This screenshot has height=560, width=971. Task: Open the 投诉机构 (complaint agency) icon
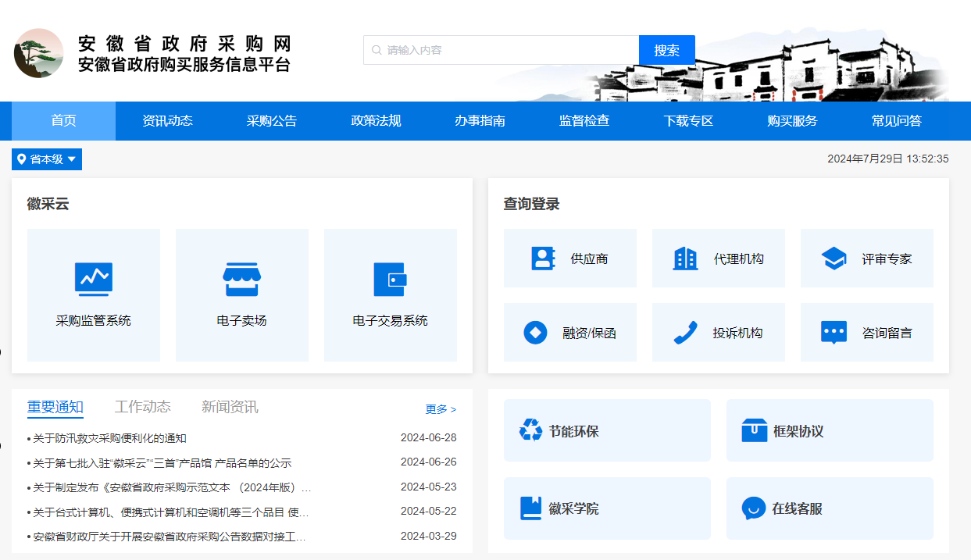pyautogui.click(x=718, y=332)
